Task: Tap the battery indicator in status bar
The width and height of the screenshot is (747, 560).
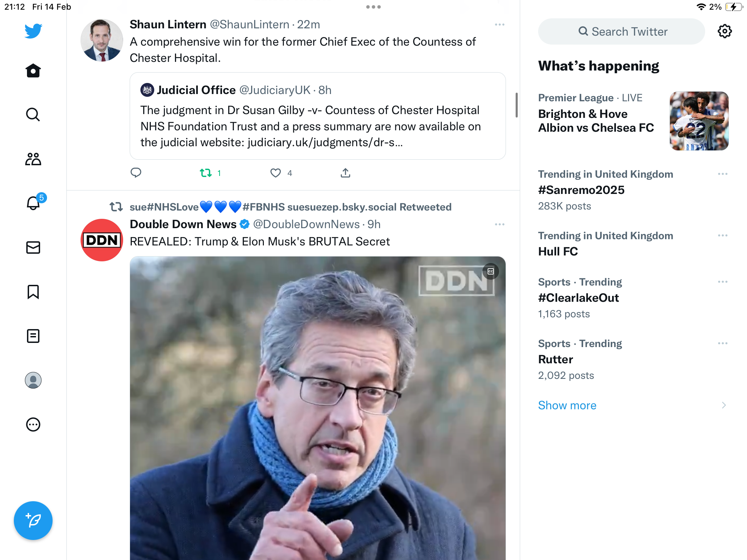Action: click(x=734, y=7)
